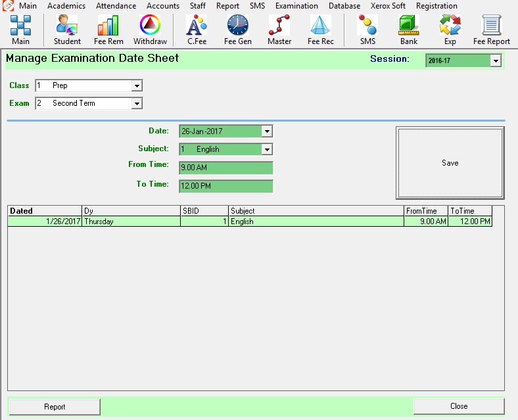This screenshot has width=518, height=420.
Task: Open the Fee Report scroll icon
Action: coord(492,30)
